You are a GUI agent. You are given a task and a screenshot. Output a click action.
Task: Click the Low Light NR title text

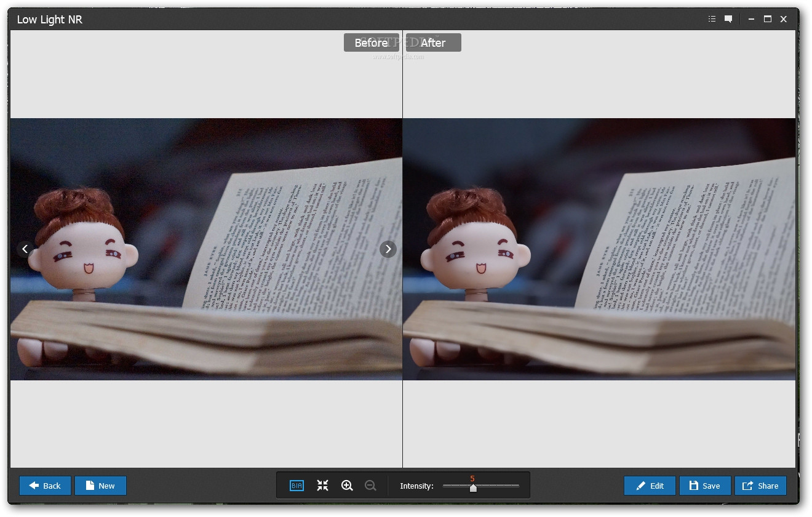(x=49, y=20)
